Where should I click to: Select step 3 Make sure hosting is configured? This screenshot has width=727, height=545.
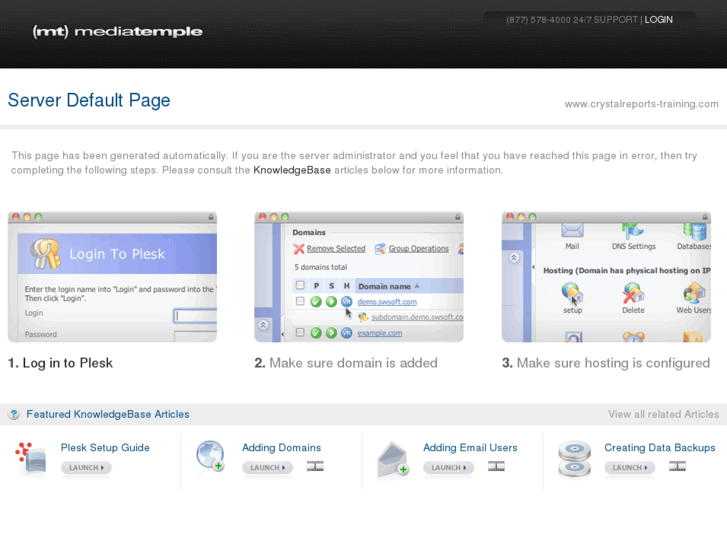[606, 363]
